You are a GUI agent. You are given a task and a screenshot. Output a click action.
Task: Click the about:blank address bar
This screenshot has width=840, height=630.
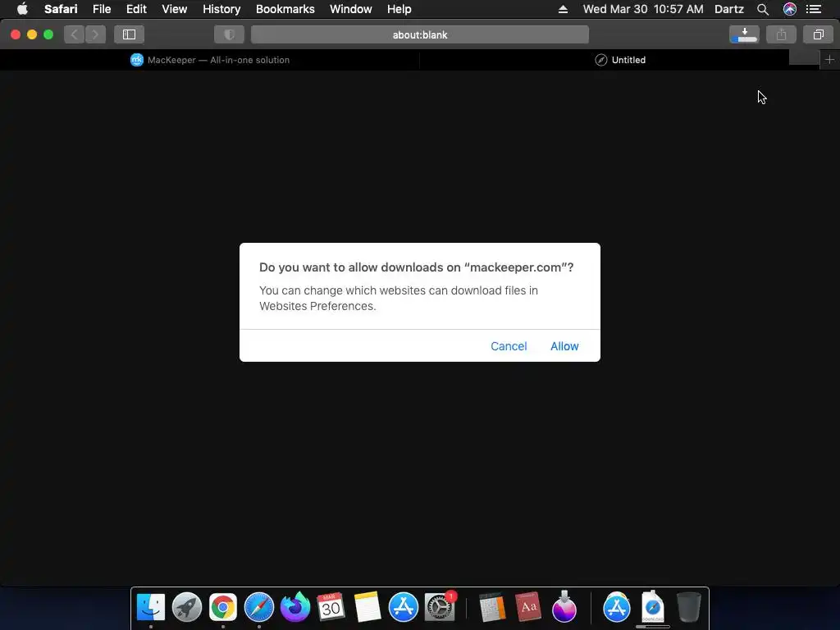[420, 34]
